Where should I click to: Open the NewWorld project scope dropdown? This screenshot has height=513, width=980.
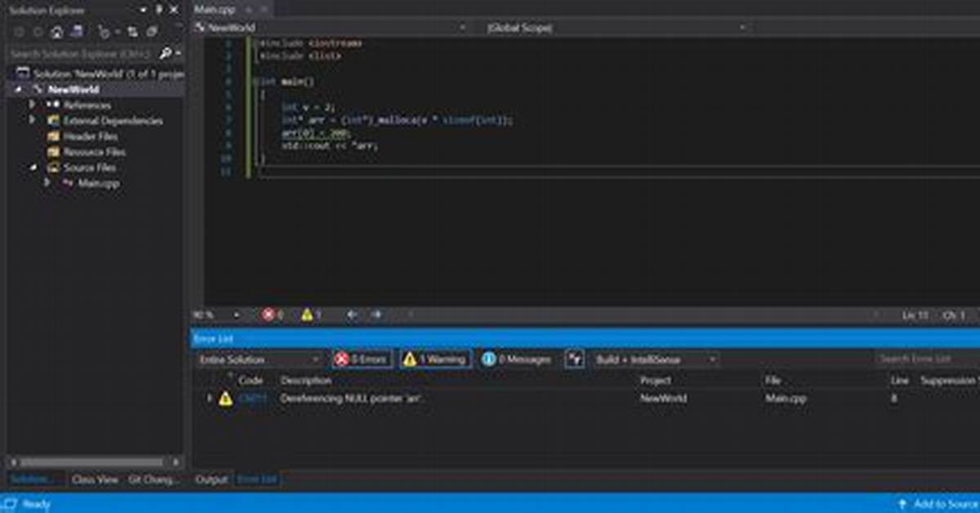332,28
